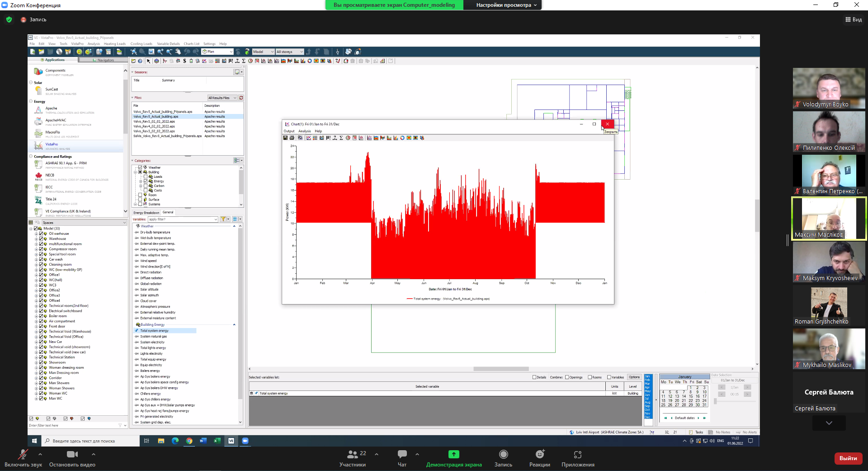
Task: Refresh the results files list
Action: coord(241,98)
